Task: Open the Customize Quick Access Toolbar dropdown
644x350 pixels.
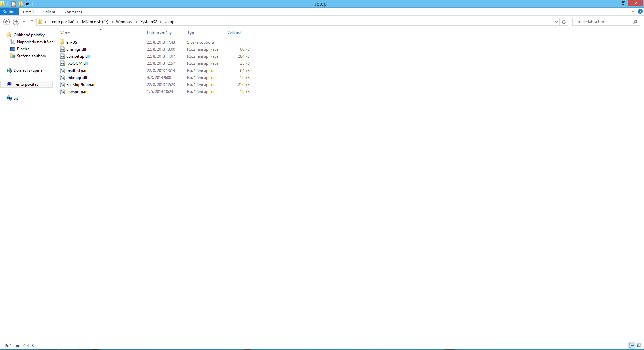Action: click(x=28, y=4)
